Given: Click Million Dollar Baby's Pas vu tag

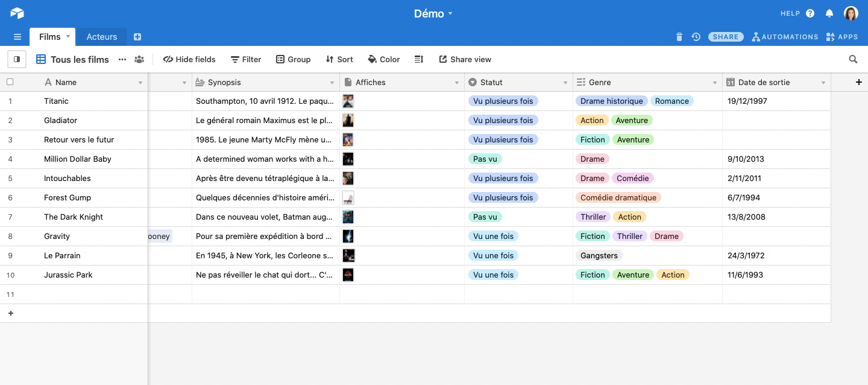Looking at the screenshot, I should (485, 159).
